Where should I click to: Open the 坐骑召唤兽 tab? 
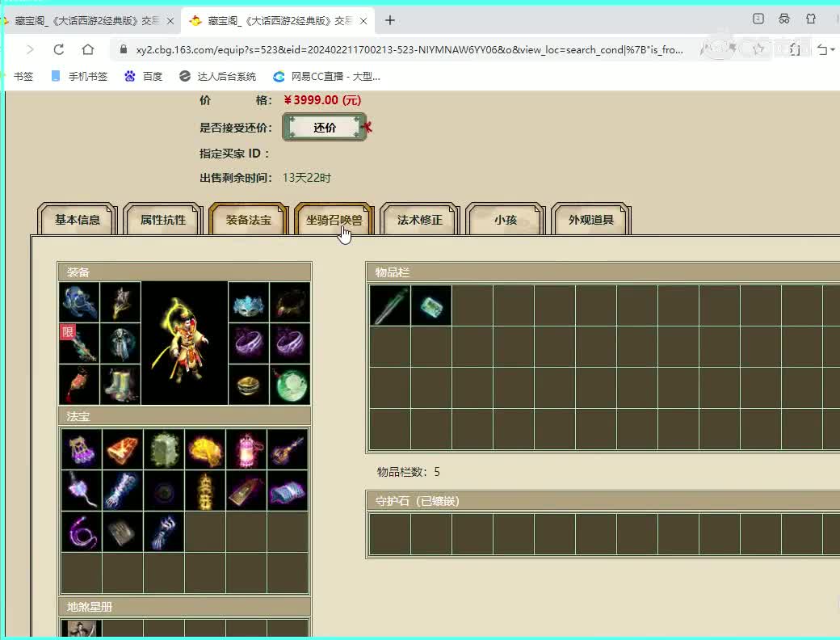coord(334,220)
